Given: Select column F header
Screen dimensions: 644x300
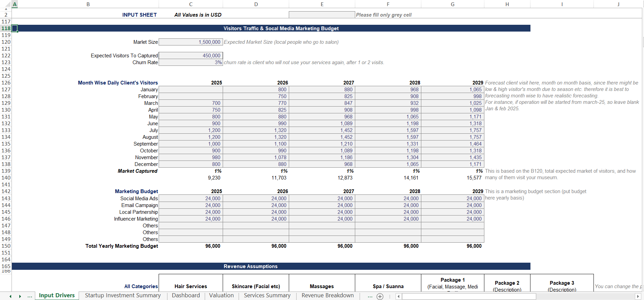Looking at the screenshot, I should point(388,4).
